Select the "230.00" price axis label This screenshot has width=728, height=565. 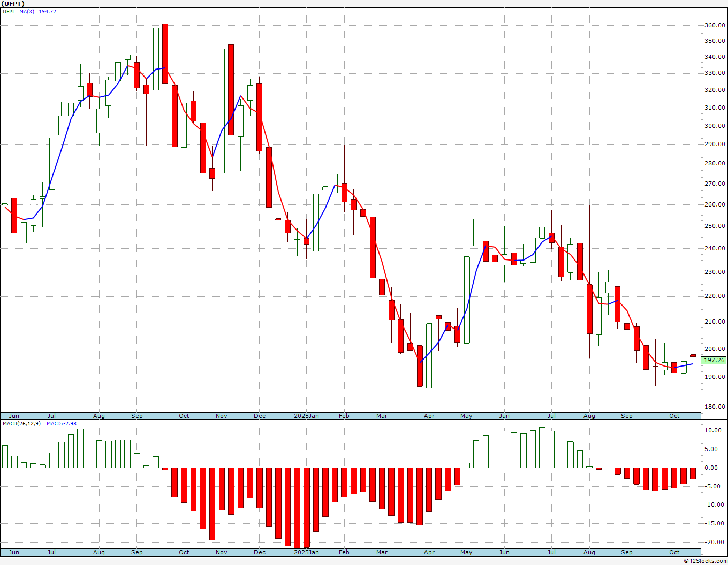pyautogui.click(x=715, y=272)
